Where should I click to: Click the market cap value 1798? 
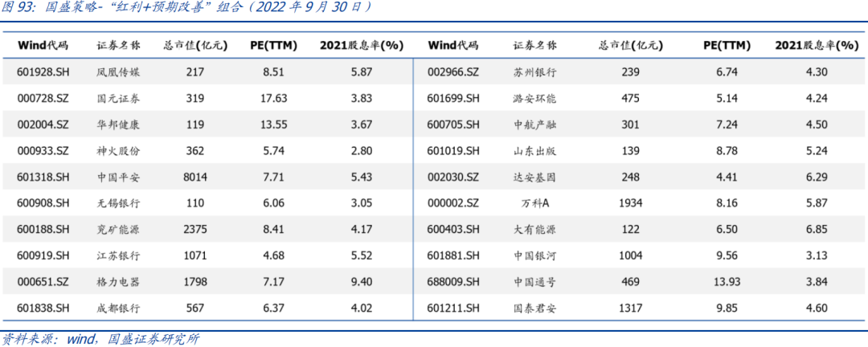point(195,282)
